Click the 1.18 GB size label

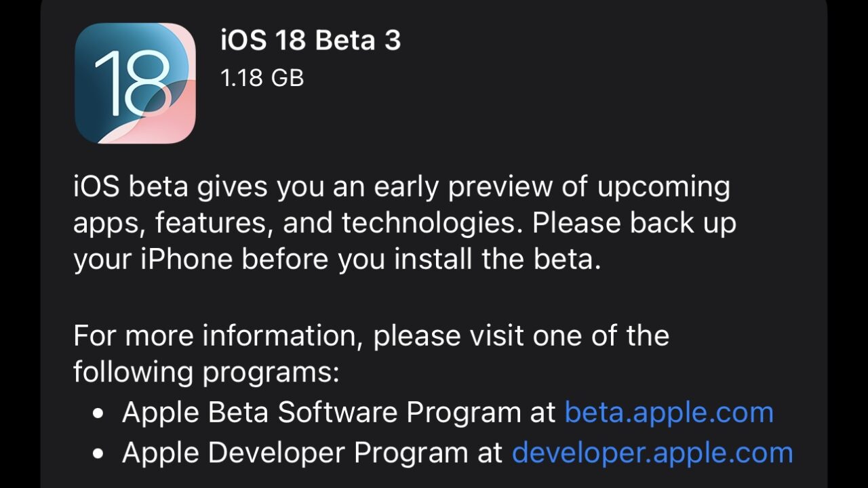pyautogui.click(x=263, y=77)
